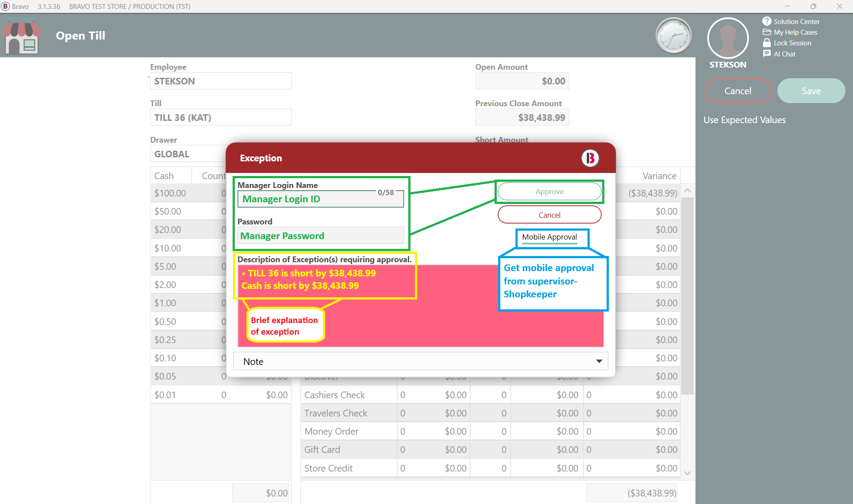This screenshot has width=853, height=504.
Task: Focus the Manager Login Name field
Action: pyautogui.click(x=321, y=199)
